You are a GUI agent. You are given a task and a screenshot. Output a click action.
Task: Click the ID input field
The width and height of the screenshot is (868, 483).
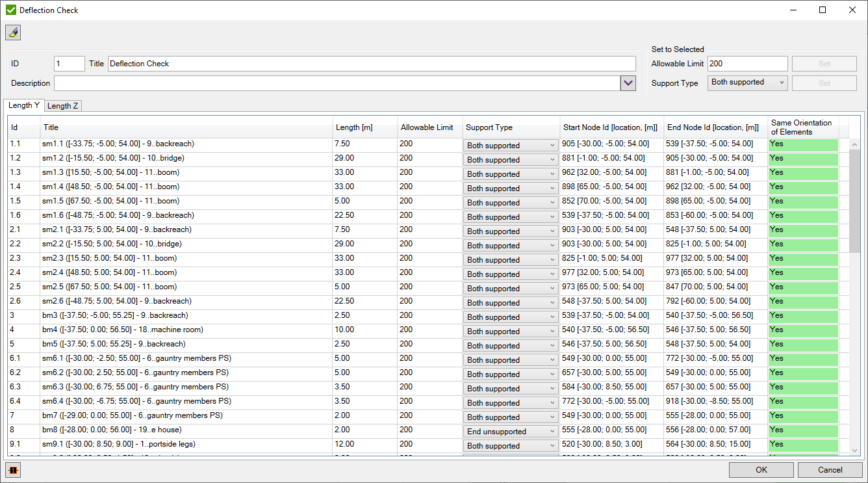pyautogui.click(x=69, y=64)
